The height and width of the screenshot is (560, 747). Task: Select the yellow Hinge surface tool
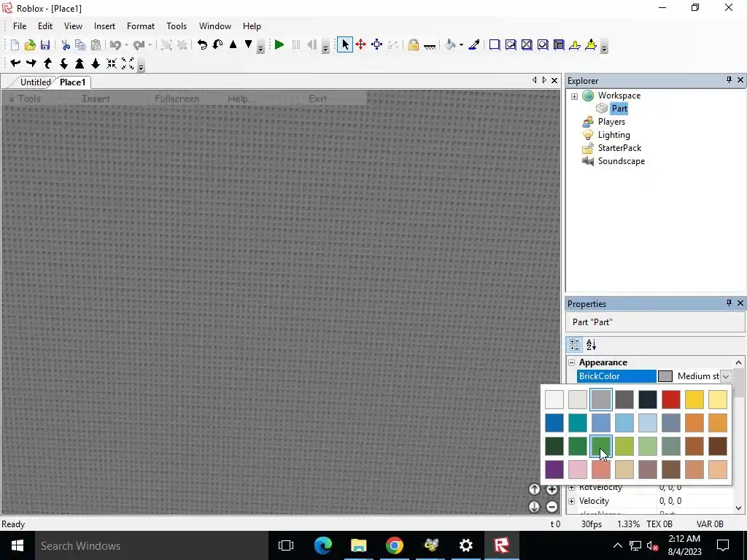pyautogui.click(x=575, y=44)
